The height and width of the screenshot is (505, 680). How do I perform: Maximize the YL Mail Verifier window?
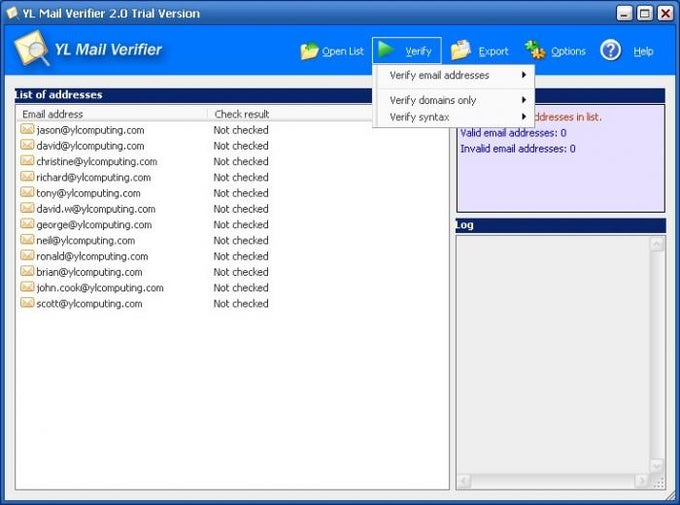(645, 13)
